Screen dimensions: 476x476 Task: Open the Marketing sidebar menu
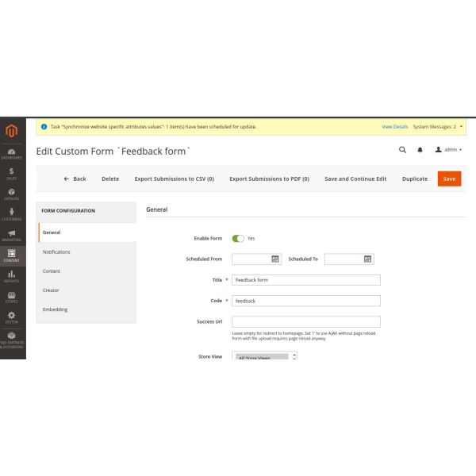click(12, 235)
